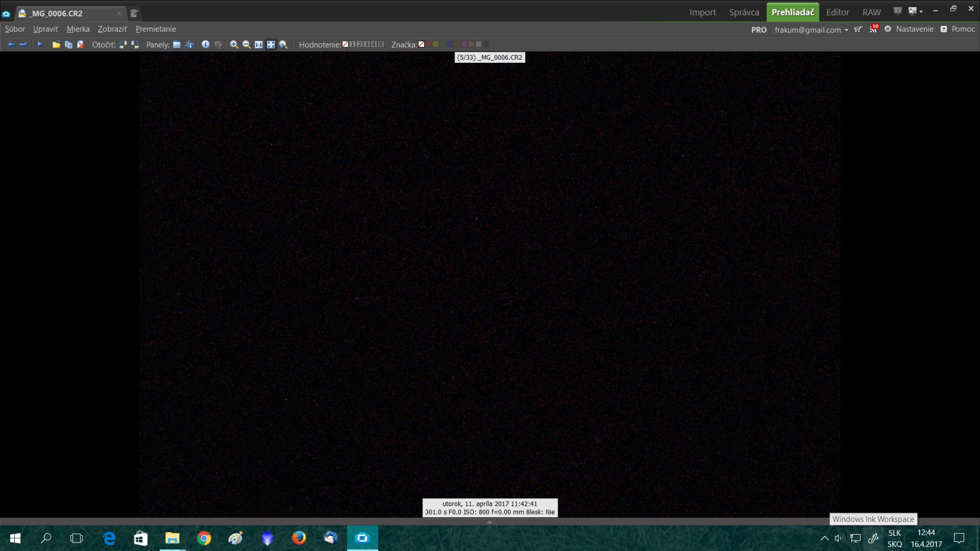Viewport: 980px width, 551px height.
Task: Click the zoom out magnifier icon
Action: [x=246, y=44]
